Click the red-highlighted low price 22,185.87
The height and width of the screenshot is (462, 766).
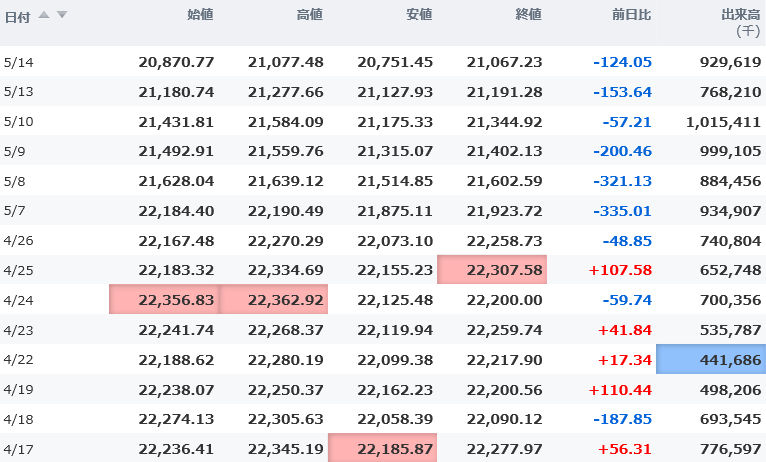382,449
